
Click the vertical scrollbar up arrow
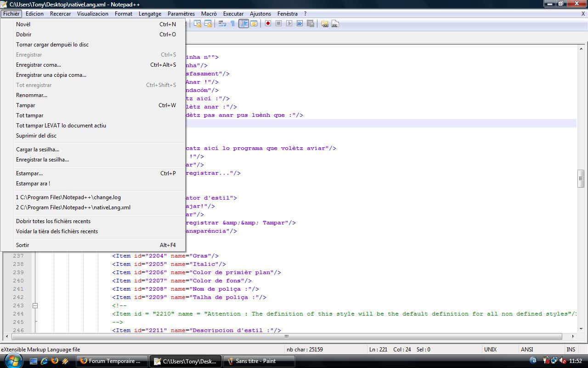coord(581,48)
